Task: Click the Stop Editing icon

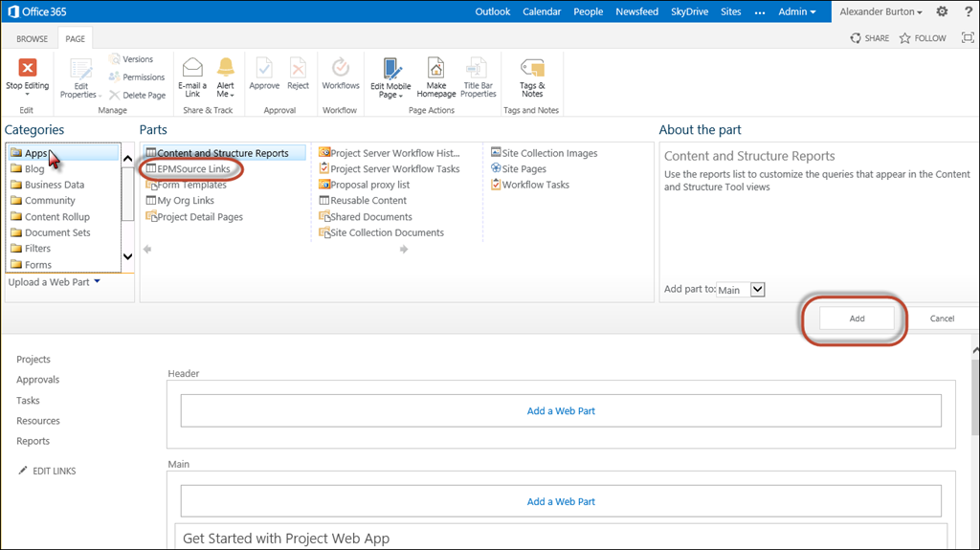Action: [28, 68]
